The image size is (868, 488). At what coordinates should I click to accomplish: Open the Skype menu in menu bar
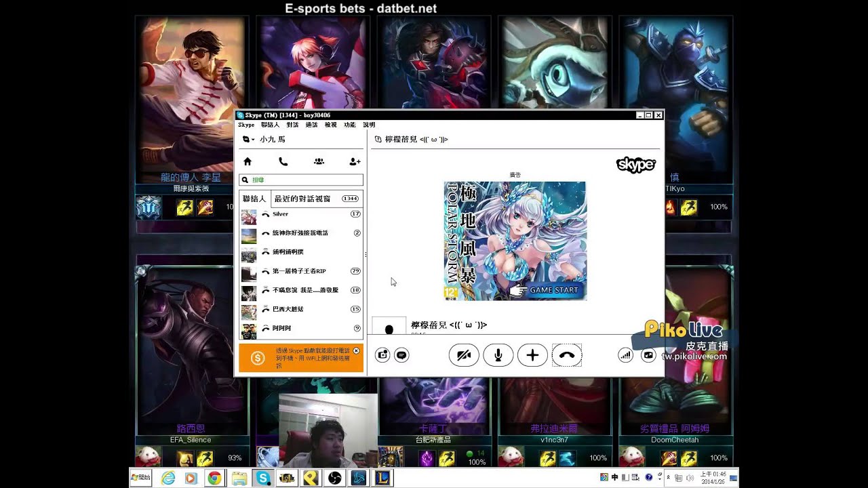[x=246, y=125]
